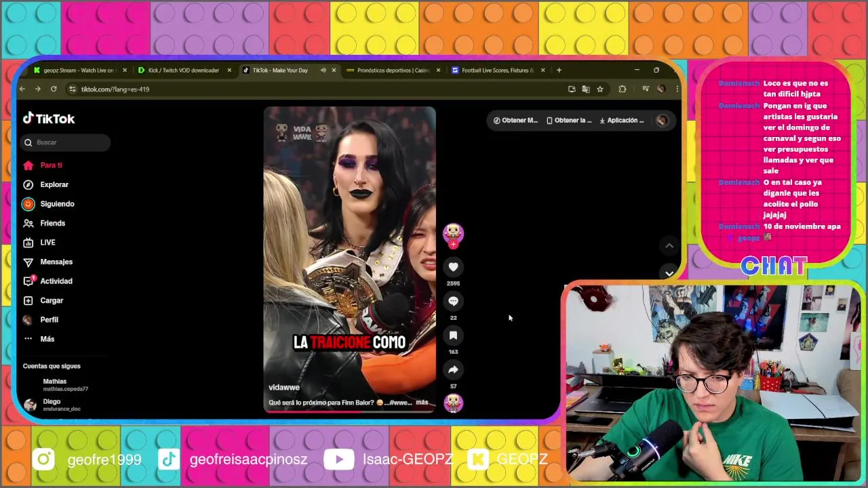
Task: Reload the TikTok page
Action: (x=54, y=89)
